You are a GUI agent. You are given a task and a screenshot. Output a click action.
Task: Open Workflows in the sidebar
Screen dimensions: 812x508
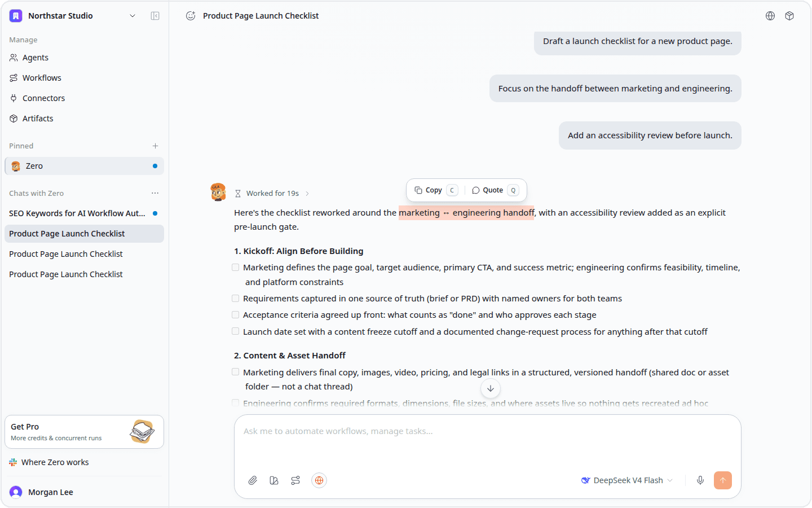pos(85,78)
